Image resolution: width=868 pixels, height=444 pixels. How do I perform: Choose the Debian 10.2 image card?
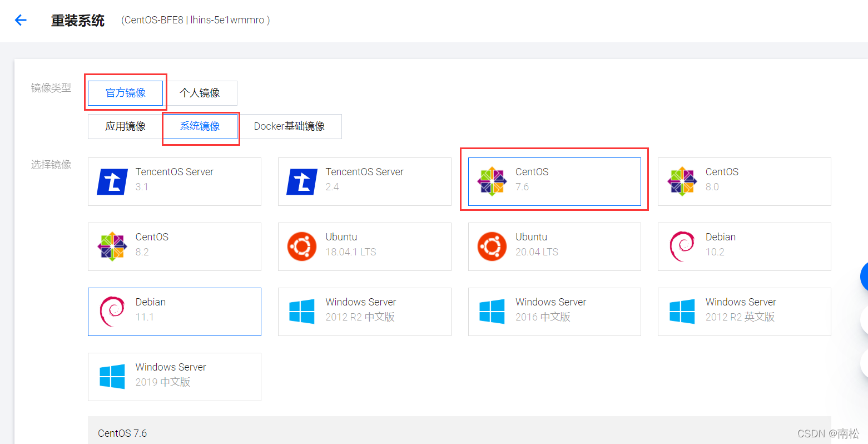click(745, 246)
